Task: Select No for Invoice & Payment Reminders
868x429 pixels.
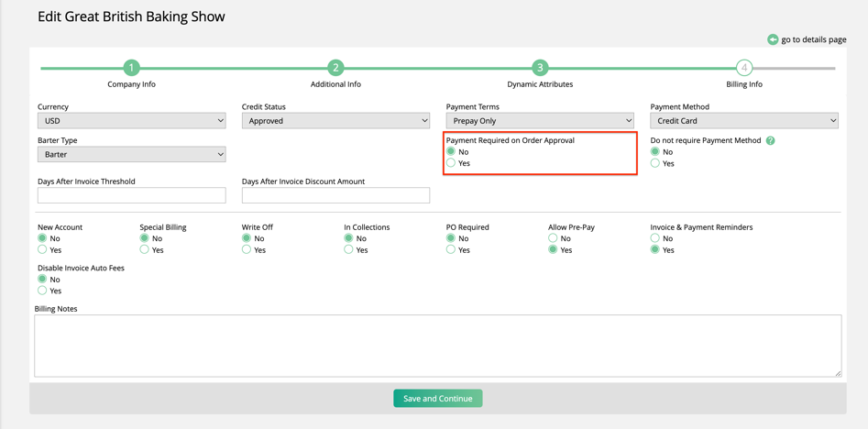Action: coord(655,238)
